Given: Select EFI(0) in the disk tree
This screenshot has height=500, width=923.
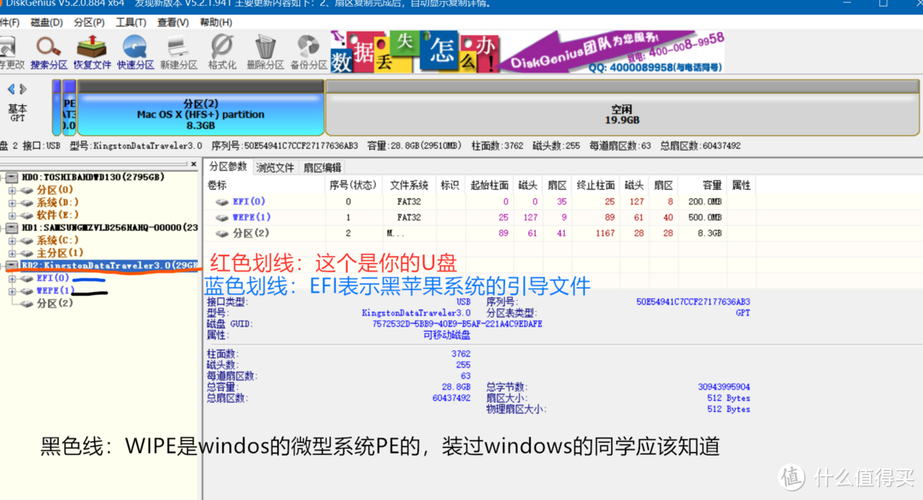Looking at the screenshot, I should (53, 278).
